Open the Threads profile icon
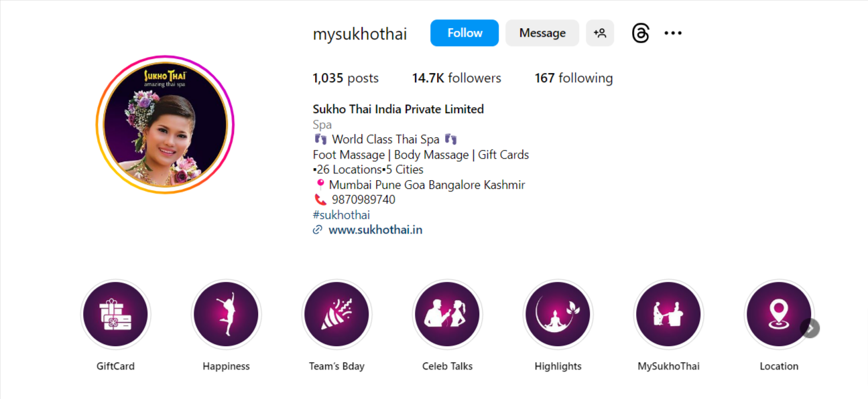Viewport: 868px width, 399px height. point(640,33)
